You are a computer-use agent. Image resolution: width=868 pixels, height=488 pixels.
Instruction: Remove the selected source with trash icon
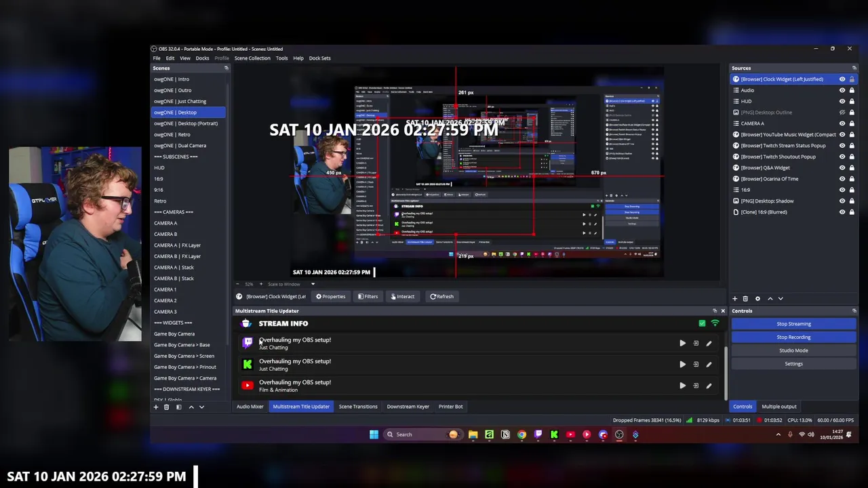745,298
